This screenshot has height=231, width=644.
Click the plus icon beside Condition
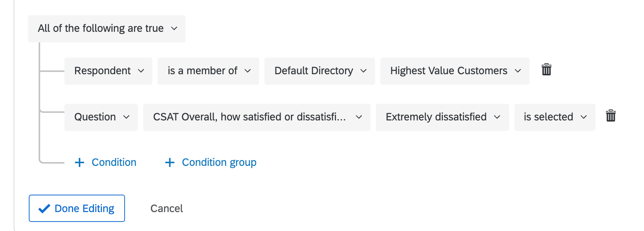click(x=80, y=162)
